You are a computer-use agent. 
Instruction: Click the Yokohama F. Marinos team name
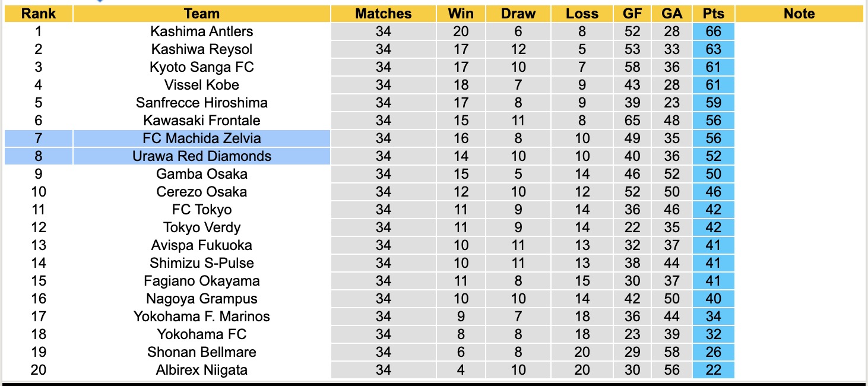pos(202,317)
